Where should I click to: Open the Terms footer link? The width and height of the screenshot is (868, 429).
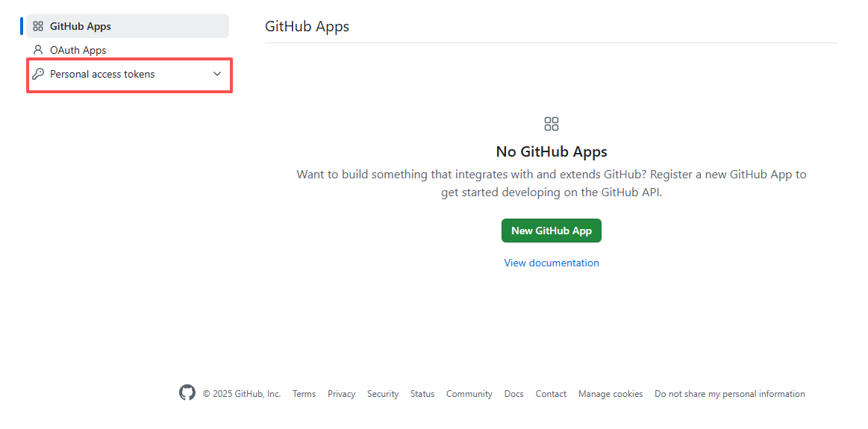pos(304,394)
